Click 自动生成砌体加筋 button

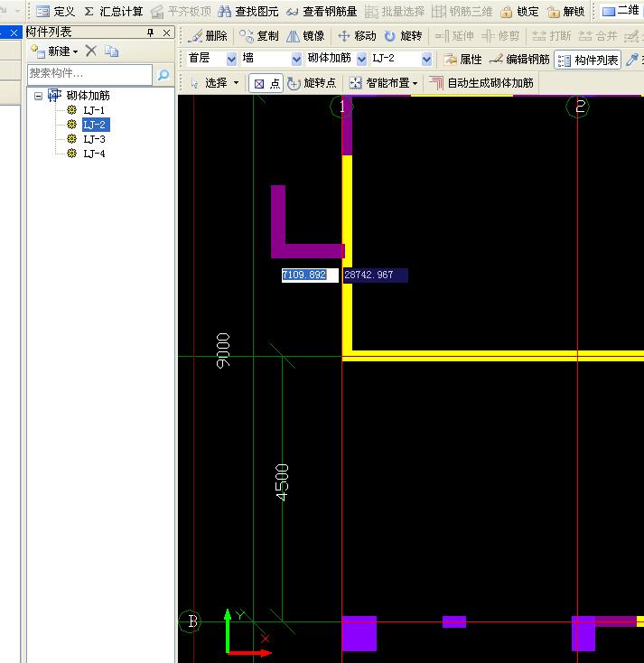coord(481,83)
